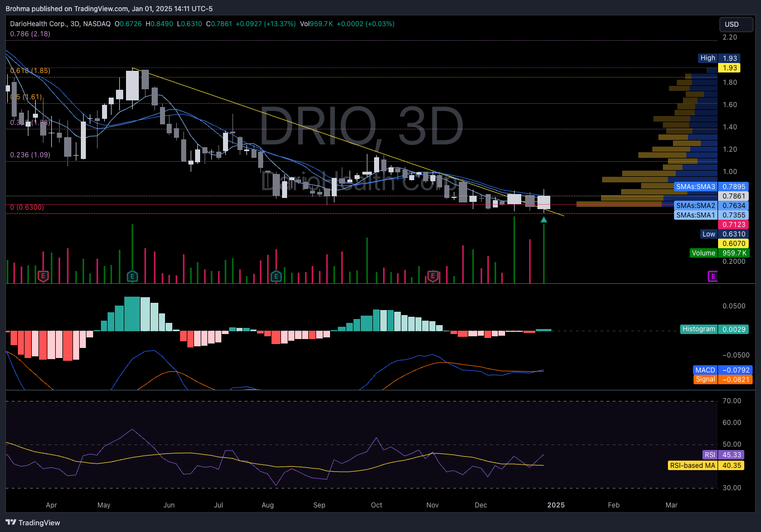Screen dimensions: 761x532
Task: Click the purple upcoming earnings E marker
Action: coord(712,276)
